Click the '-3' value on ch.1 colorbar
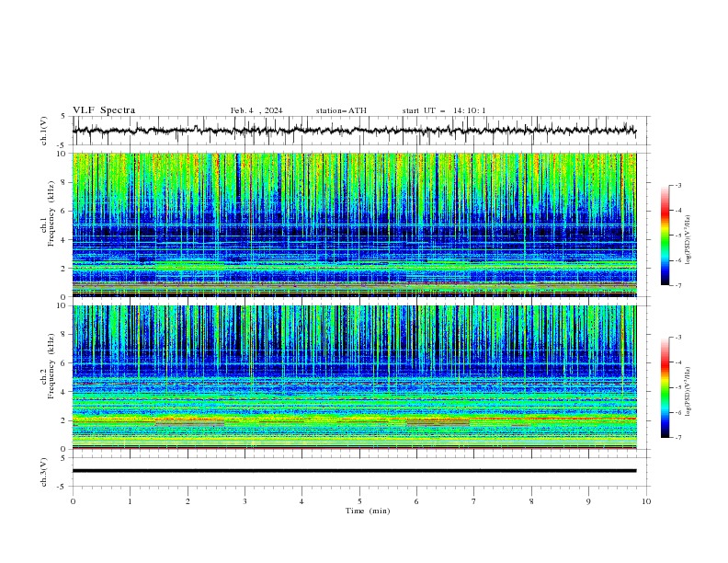The height and width of the screenshot is (563, 728). pos(677,185)
